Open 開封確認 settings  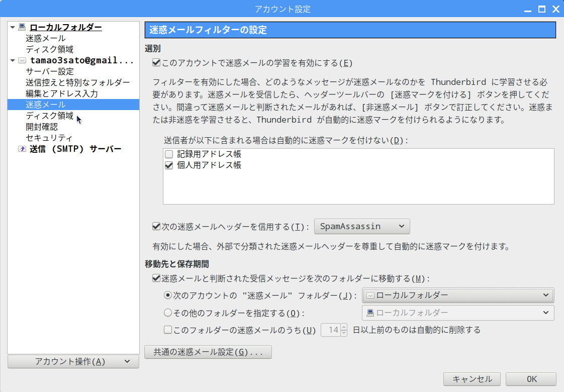coord(42,127)
